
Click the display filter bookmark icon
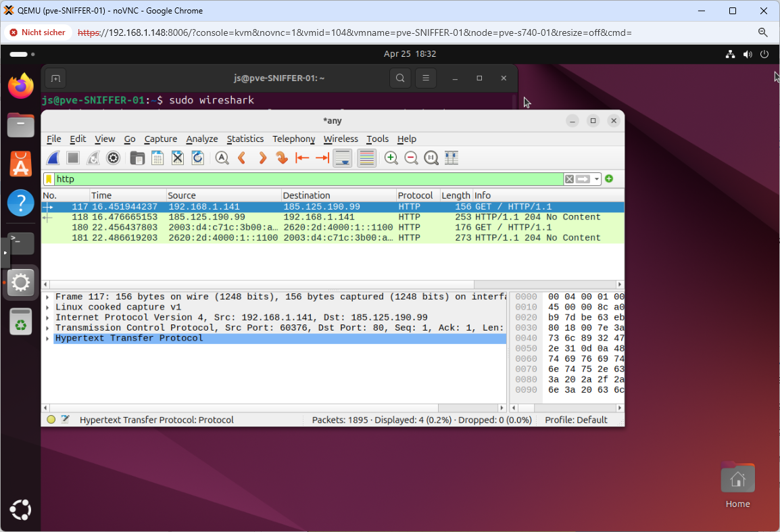(49, 179)
